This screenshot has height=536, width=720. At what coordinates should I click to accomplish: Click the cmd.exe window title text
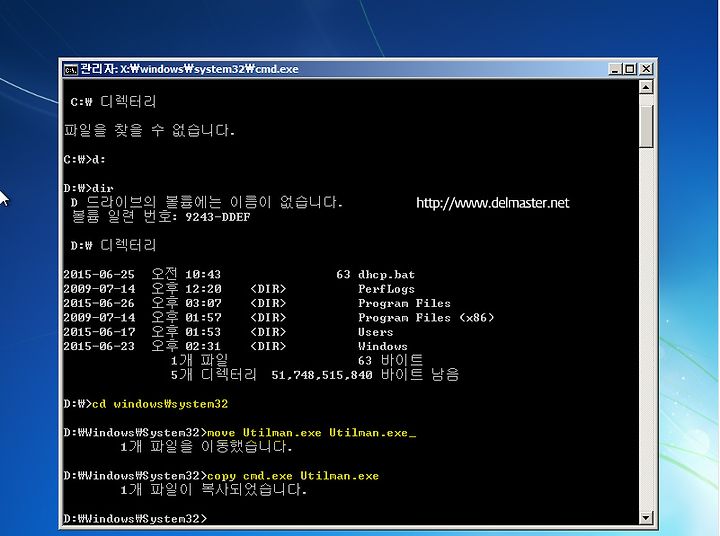(189, 69)
